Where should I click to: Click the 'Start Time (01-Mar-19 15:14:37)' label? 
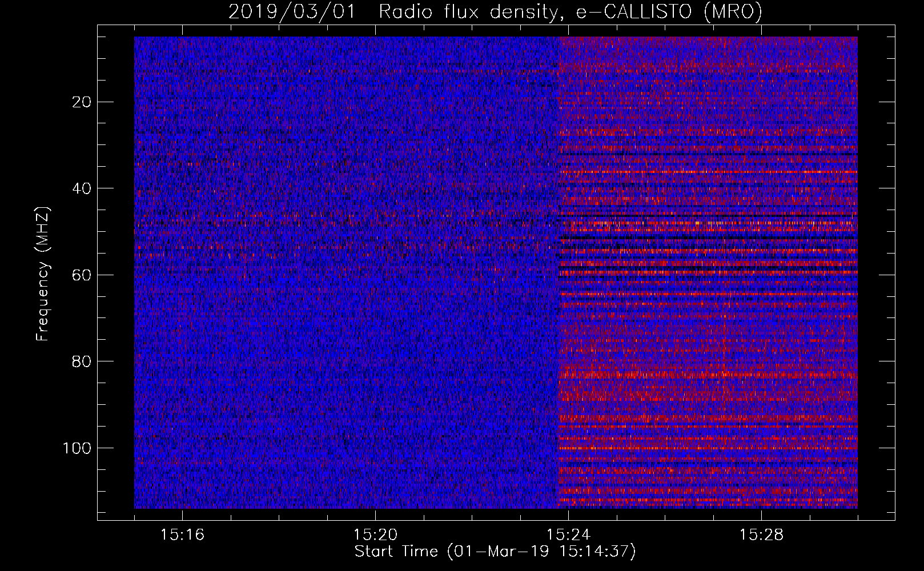point(495,552)
